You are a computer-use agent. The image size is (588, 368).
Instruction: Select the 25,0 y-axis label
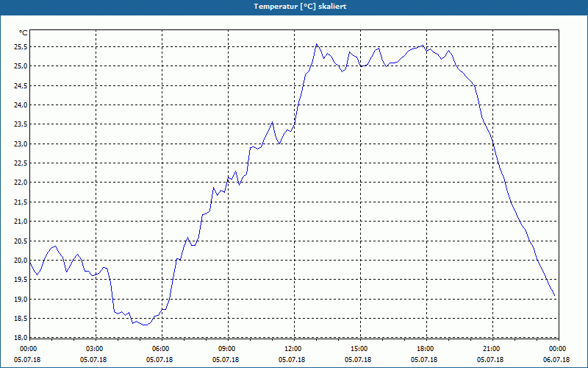21,66
